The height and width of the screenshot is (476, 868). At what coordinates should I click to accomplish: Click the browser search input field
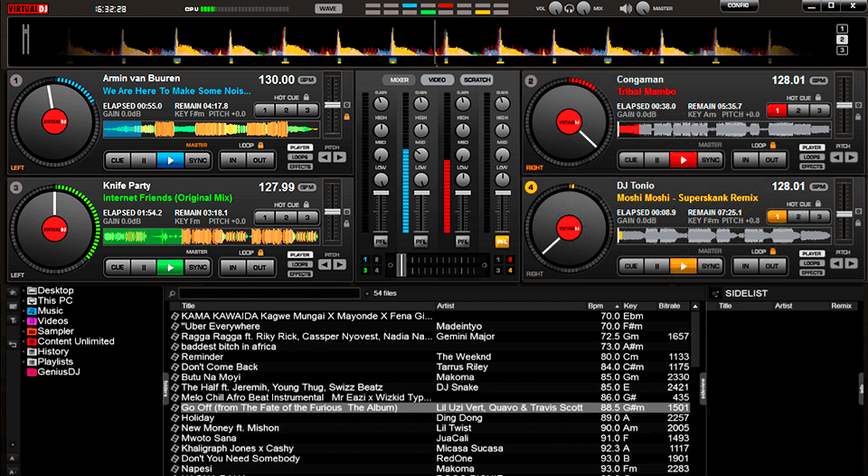click(269, 294)
